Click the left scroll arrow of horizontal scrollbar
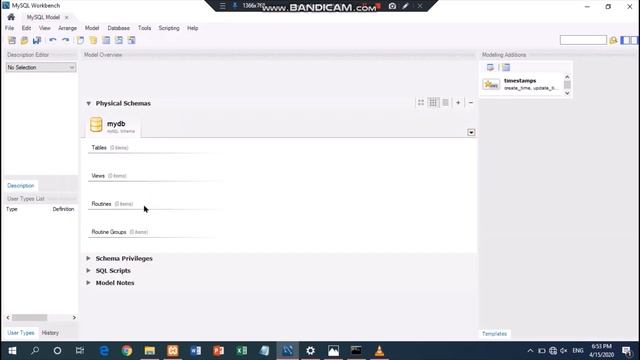 pyautogui.click(x=8, y=318)
